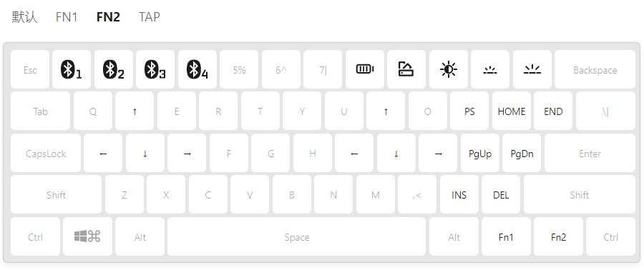Switch to the 默认 tab

pos(24,17)
